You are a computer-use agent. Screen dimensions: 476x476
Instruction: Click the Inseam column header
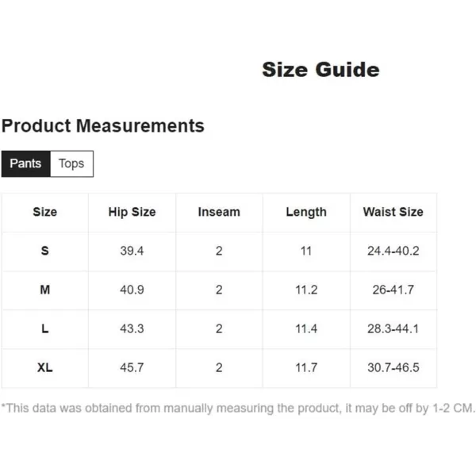pos(219,212)
